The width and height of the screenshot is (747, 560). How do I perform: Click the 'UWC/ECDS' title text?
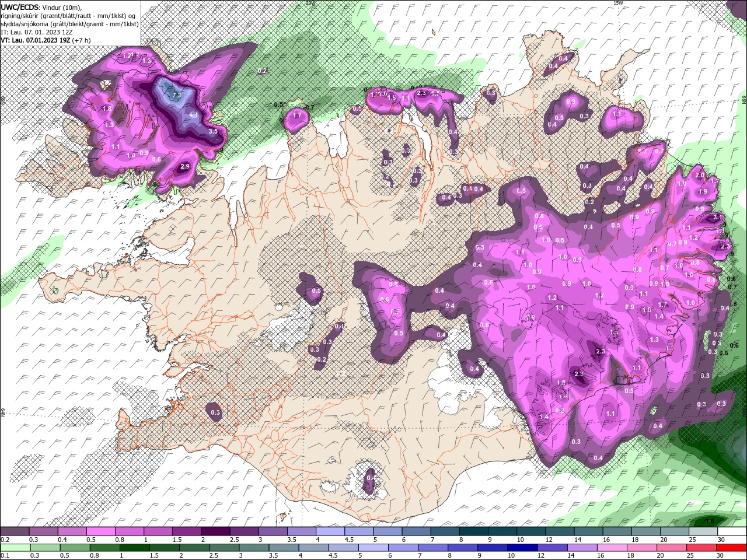(x=19, y=7)
